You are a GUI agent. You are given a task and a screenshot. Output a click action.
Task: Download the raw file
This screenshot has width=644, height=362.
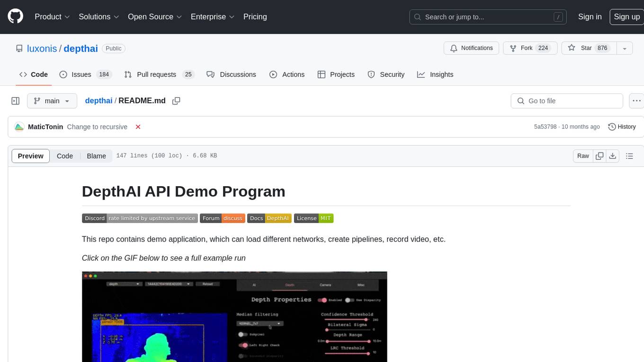click(613, 156)
